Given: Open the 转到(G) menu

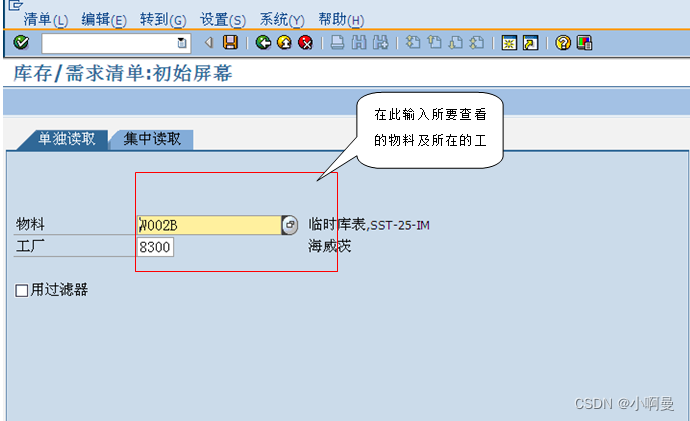Looking at the screenshot, I should [163, 20].
